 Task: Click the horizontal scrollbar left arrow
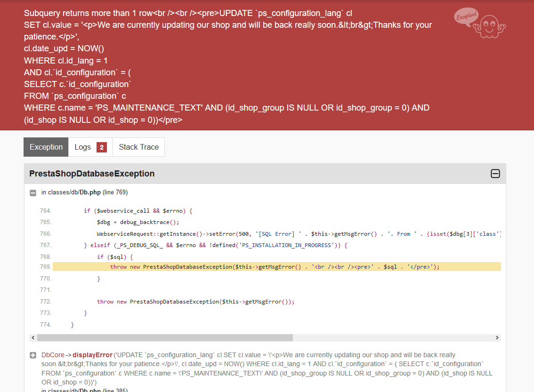coord(33,337)
